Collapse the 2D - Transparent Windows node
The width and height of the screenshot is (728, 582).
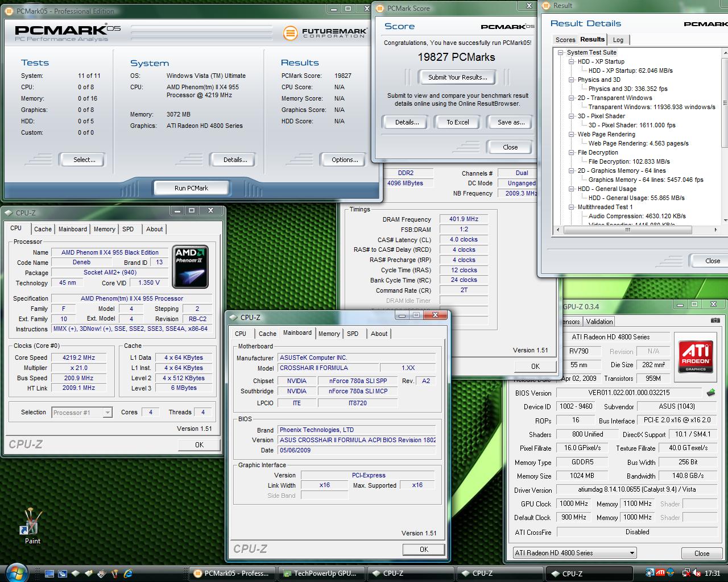click(571, 98)
